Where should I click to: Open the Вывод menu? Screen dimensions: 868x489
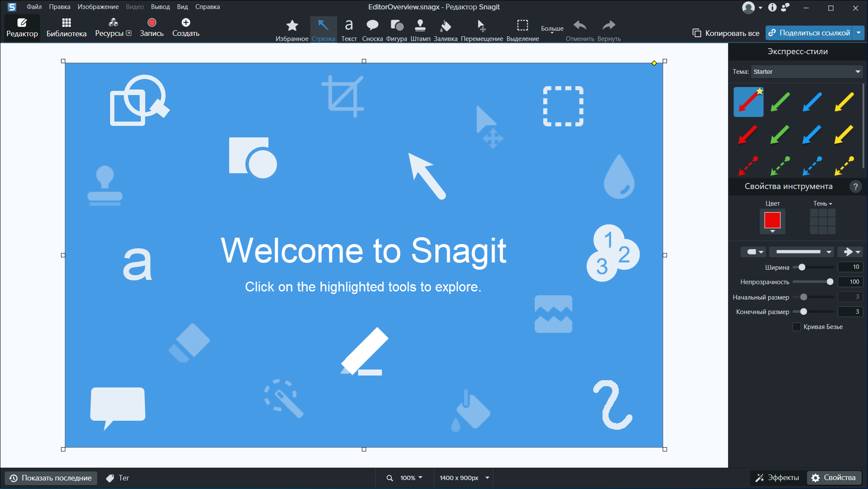coord(160,7)
